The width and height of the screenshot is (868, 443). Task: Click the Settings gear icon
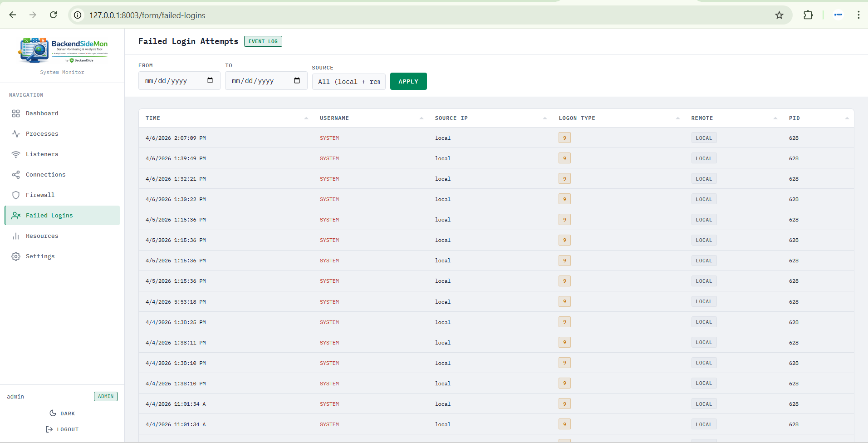tap(16, 256)
